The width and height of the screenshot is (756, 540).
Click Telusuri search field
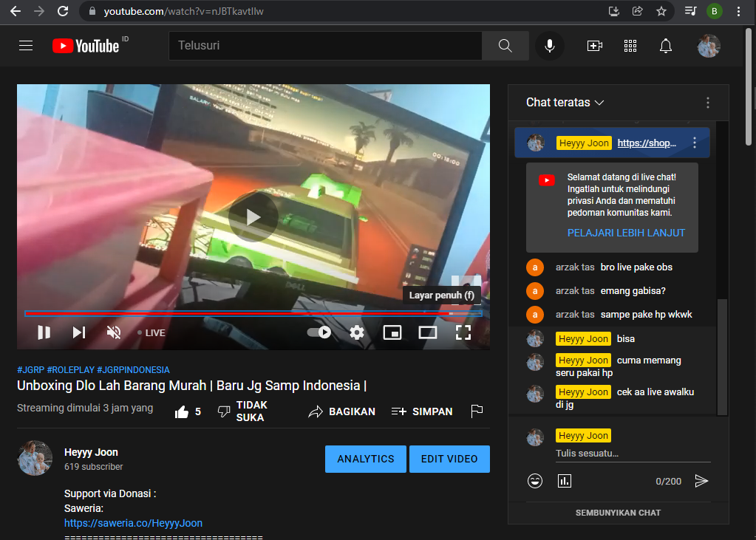325,46
